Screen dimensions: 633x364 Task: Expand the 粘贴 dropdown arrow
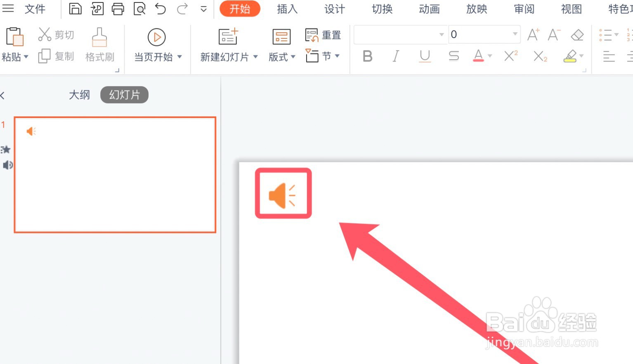26,57
